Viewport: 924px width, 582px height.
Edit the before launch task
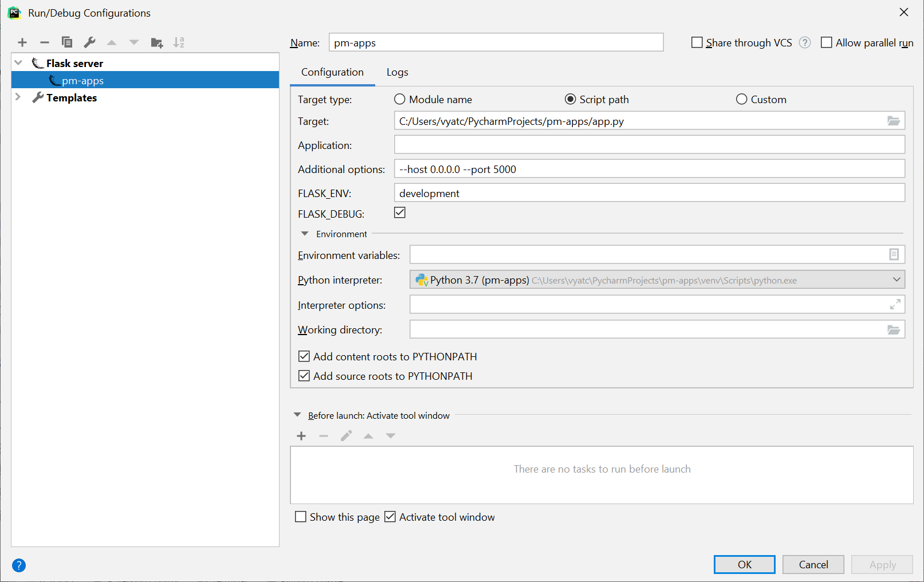(x=346, y=436)
